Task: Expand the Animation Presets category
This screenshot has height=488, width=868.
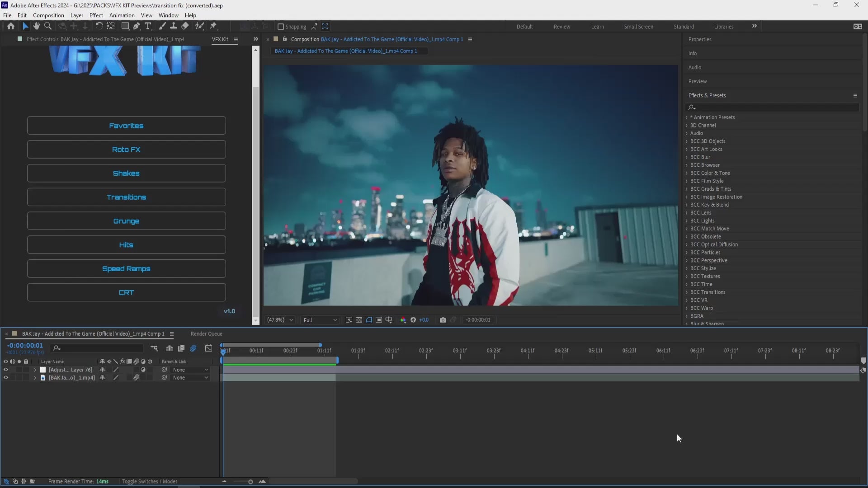Action: coord(687,117)
